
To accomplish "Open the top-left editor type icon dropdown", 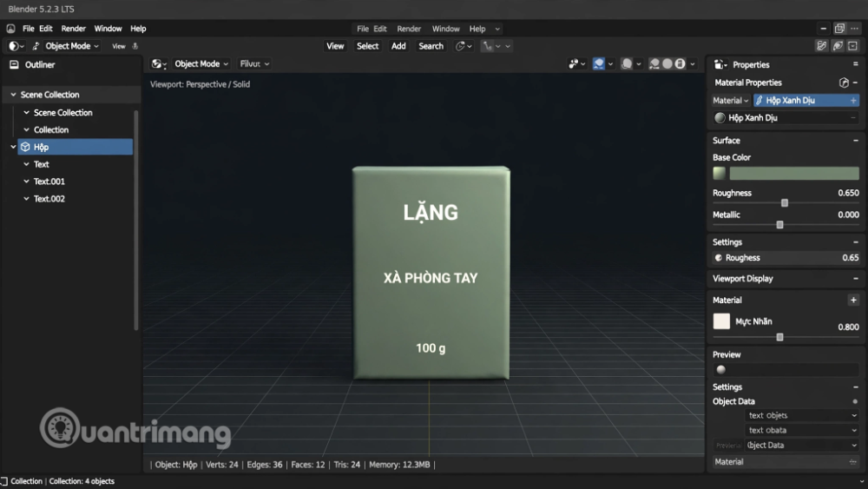I will click(16, 46).
